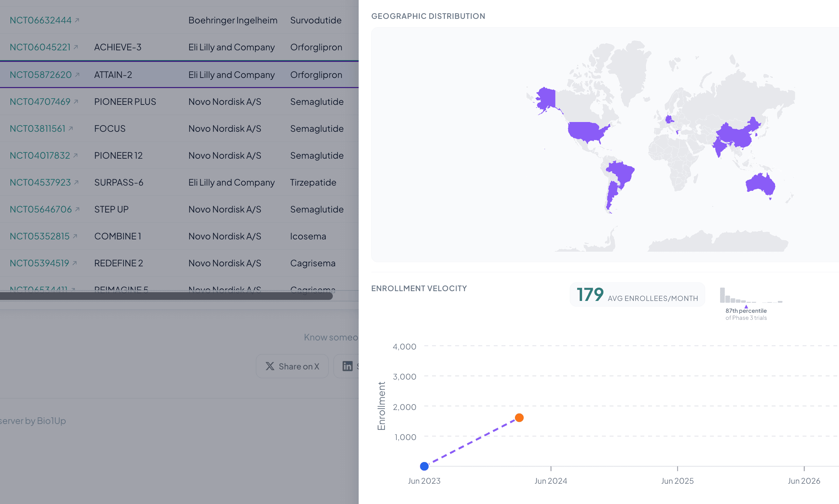Select the COMBINE 1 trial name

click(x=118, y=236)
